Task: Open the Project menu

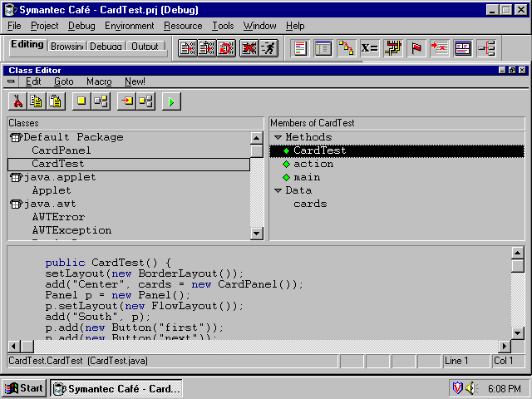Action: [44, 26]
